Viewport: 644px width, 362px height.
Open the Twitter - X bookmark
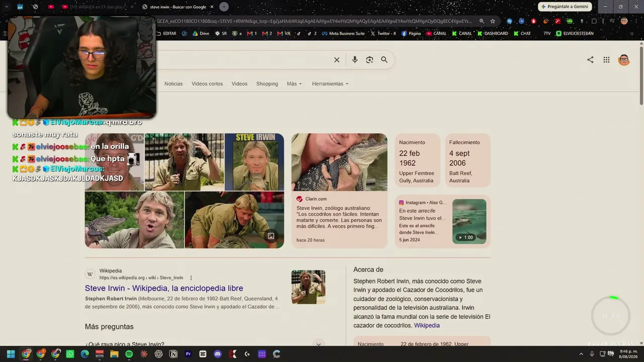coord(383,34)
